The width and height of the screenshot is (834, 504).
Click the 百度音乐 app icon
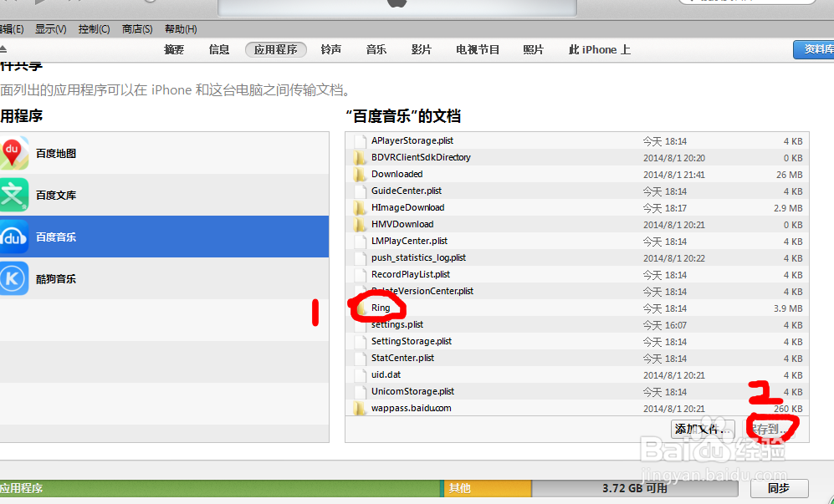(13, 237)
